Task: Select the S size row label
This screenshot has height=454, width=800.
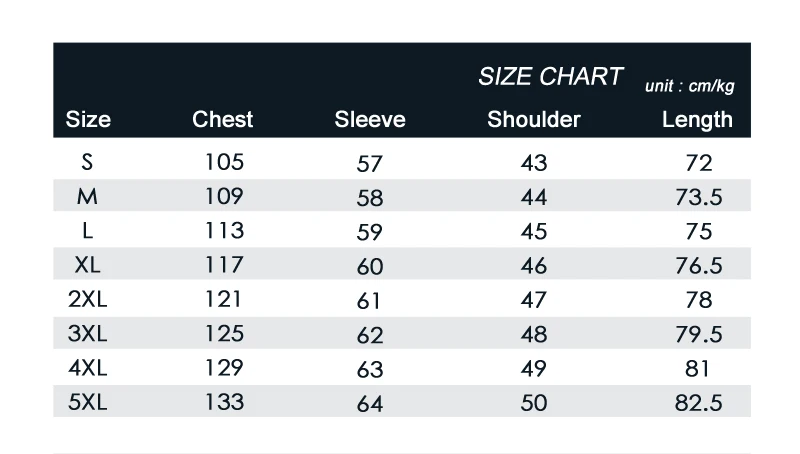Action: coord(87,162)
